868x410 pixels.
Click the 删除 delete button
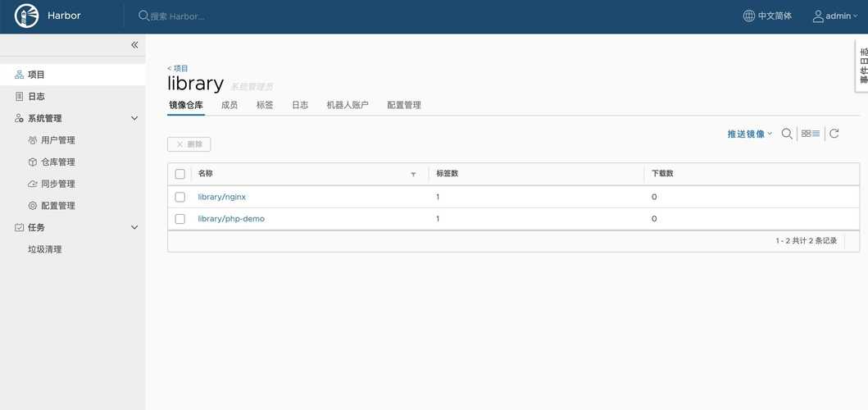tap(189, 144)
